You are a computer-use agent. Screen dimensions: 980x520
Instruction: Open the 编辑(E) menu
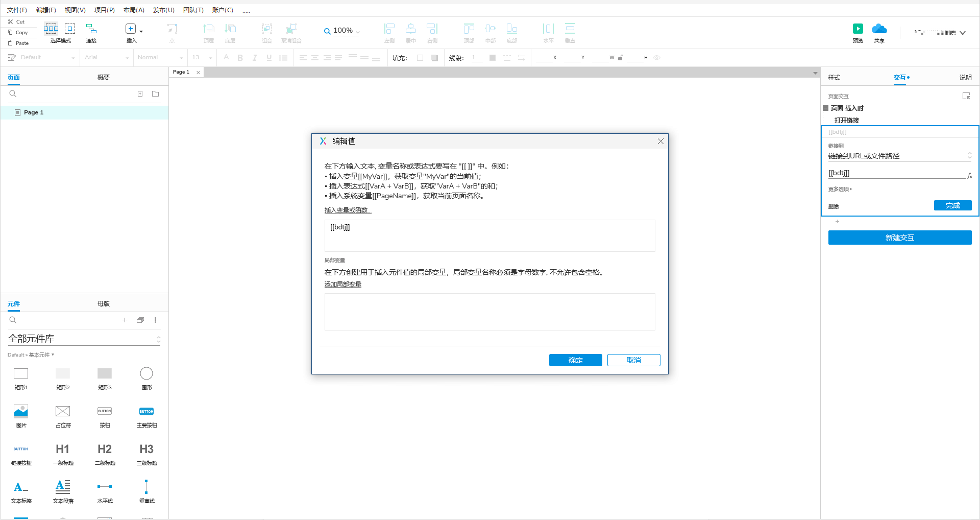[x=46, y=10]
